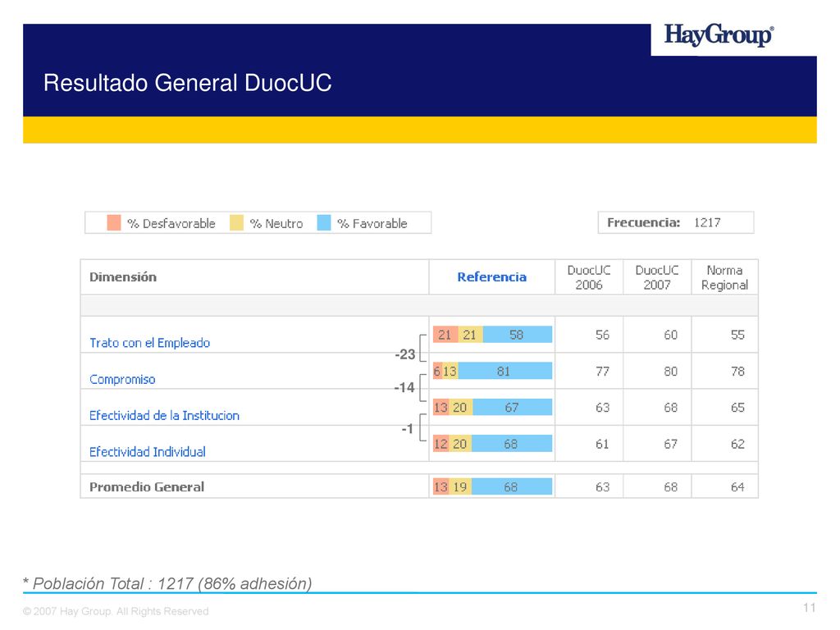Click favorable segment 58 in Trato bar
This screenshot has height=630, width=840.
tap(518, 335)
